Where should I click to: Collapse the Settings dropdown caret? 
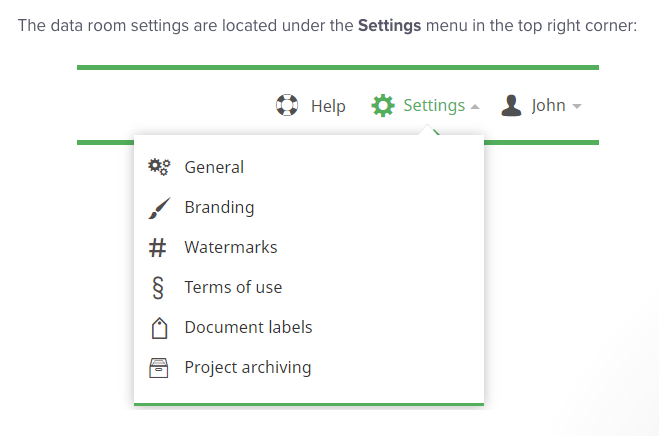point(475,107)
